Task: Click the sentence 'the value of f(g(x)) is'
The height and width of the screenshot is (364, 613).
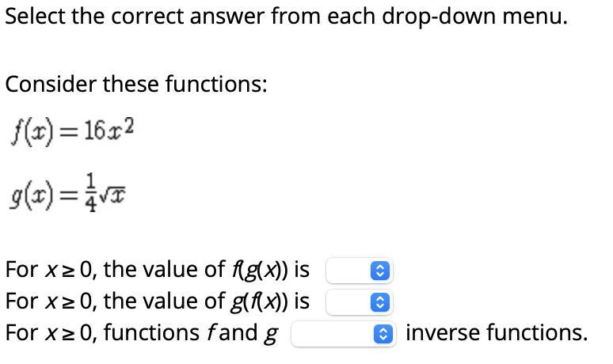Action: click(207, 270)
